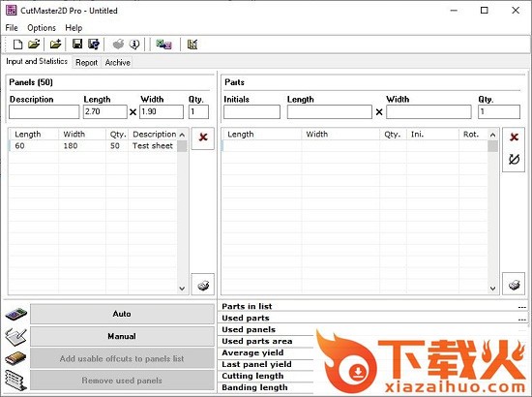The width and height of the screenshot is (532, 397).
Task: Click the parts Qty. input field
Action: [499, 111]
